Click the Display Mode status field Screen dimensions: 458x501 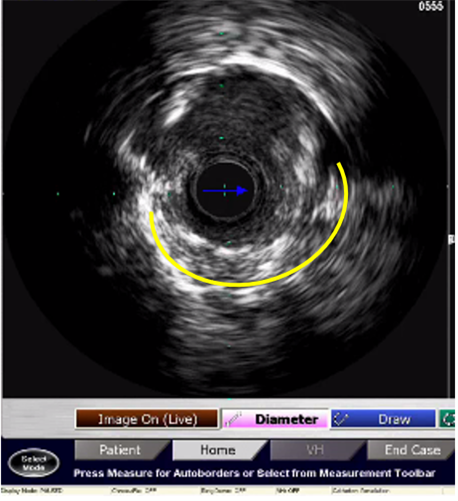pos(32,491)
